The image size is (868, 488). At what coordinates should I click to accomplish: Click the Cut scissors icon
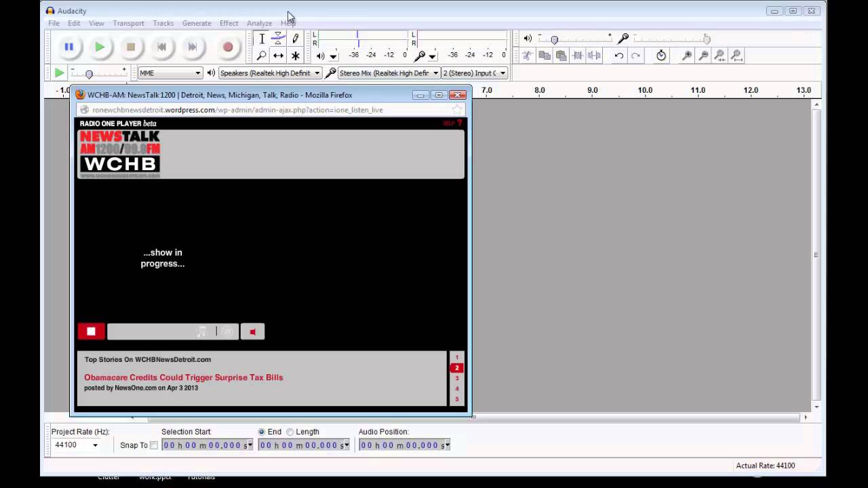(x=527, y=56)
